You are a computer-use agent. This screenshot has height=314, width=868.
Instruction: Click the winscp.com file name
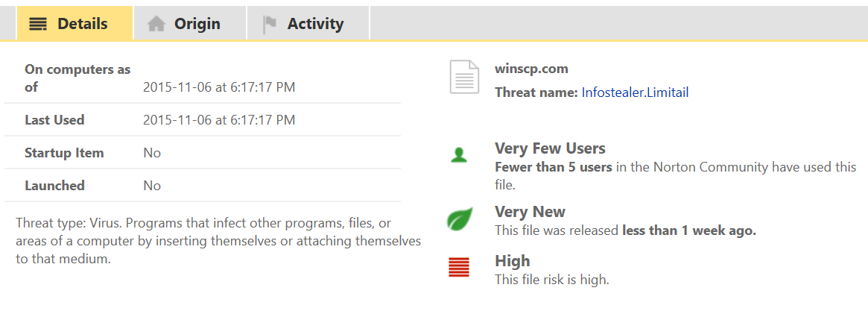[x=531, y=69]
